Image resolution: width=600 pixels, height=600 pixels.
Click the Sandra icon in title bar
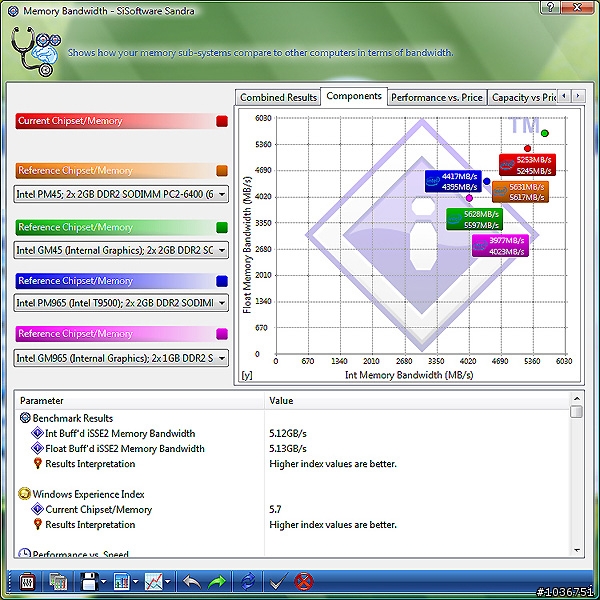point(13,11)
